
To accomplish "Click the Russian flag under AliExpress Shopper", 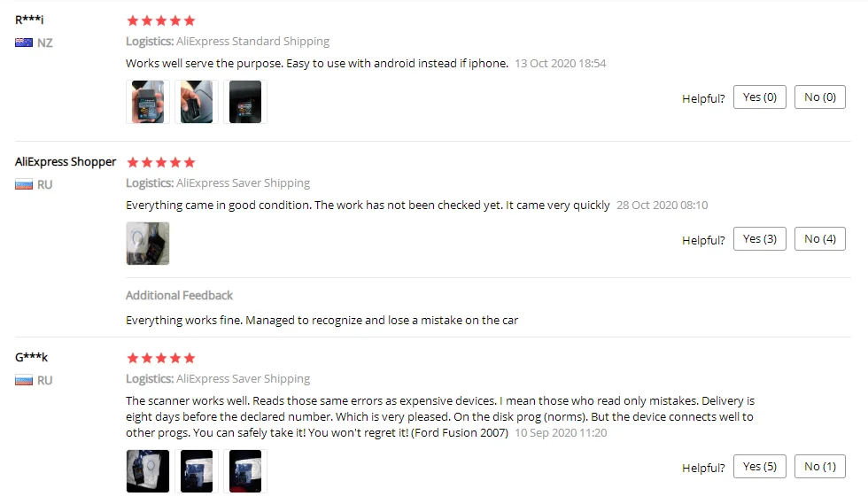I will tap(24, 184).
